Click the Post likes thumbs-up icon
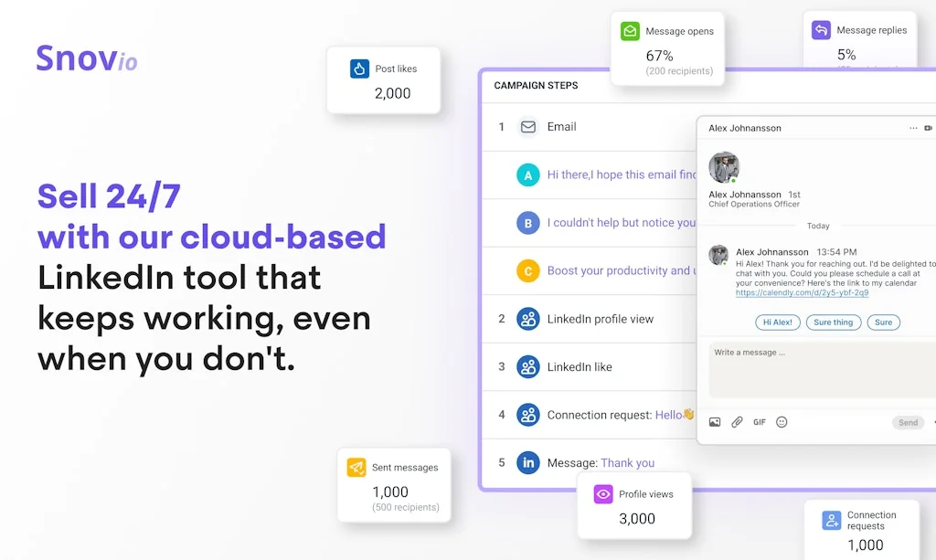Image resolution: width=936 pixels, height=560 pixels. click(x=359, y=69)
